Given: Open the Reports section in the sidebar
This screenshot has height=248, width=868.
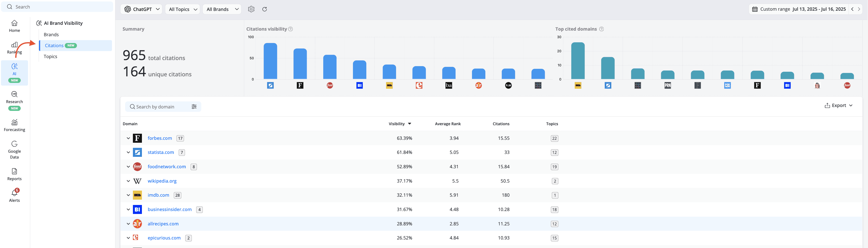Looking at the screenshot, I should tap(15, 175).
